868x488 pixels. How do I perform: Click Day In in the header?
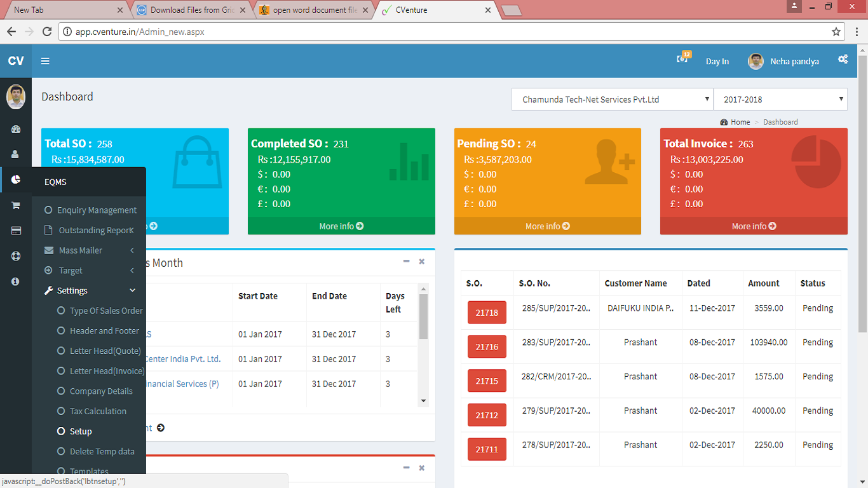point(717,62)
